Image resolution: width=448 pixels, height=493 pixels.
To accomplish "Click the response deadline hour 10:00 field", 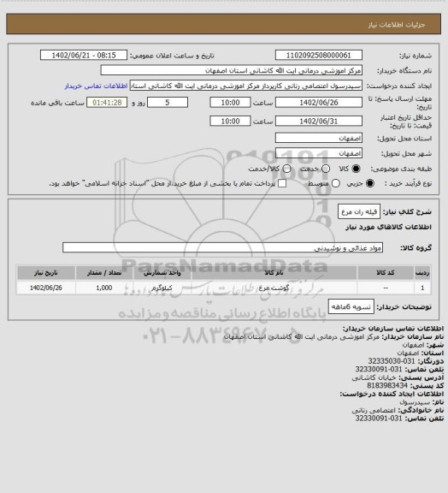I will click(x=230, y=103).
